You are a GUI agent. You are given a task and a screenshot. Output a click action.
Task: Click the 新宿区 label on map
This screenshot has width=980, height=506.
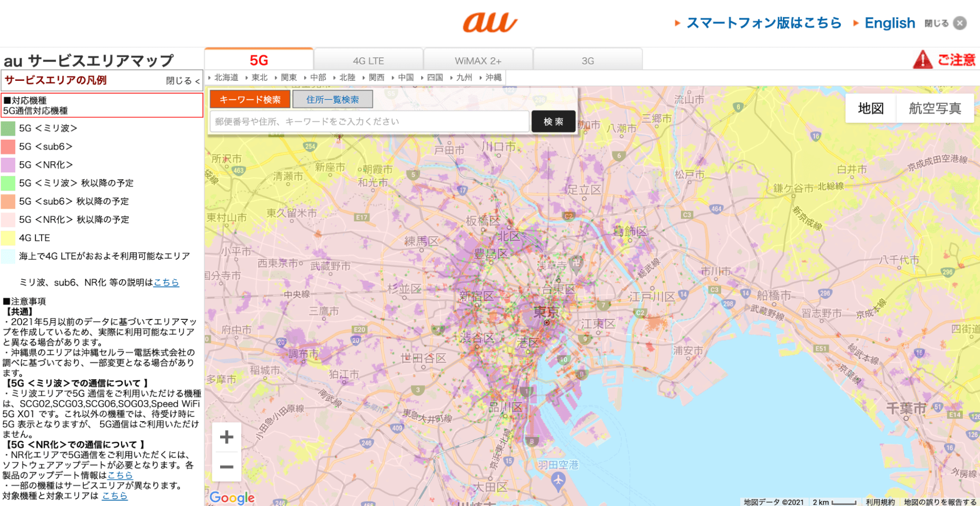point(477,296)
